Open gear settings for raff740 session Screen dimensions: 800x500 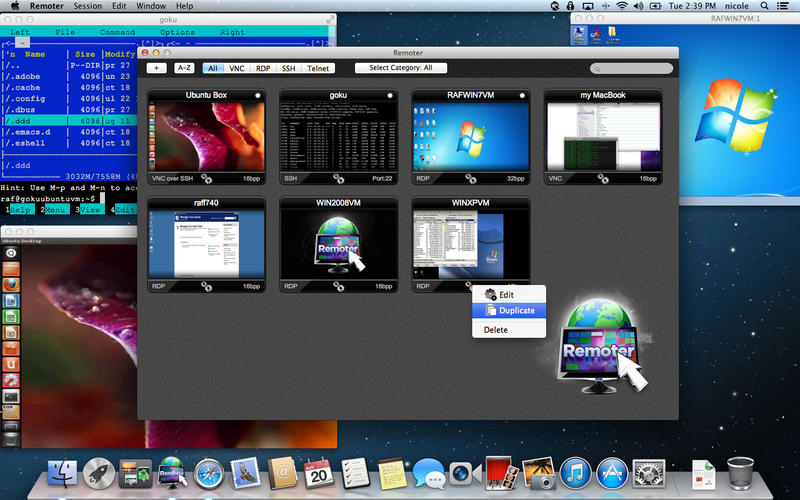tap(207, 286)
